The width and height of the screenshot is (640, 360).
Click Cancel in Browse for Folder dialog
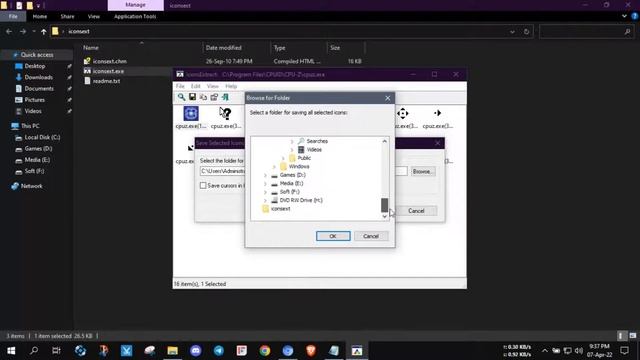(371, 236)
